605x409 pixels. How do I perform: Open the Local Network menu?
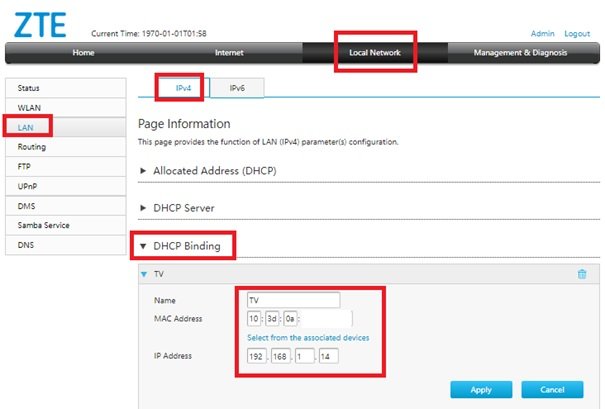(374, 52)
